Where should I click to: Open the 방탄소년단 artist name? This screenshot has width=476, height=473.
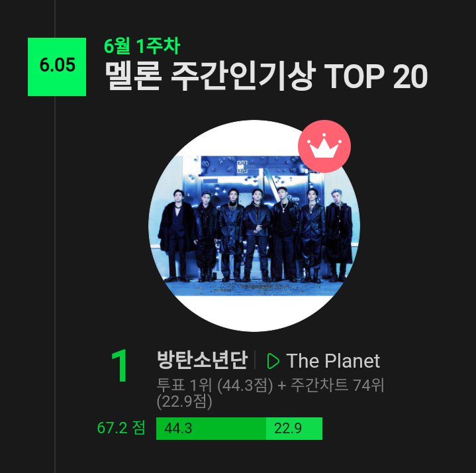(202, 360)
